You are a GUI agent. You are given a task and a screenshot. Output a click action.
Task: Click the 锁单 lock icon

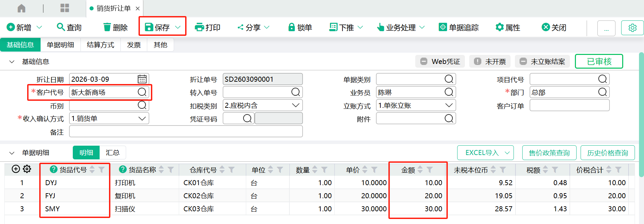tap(291, 27)
